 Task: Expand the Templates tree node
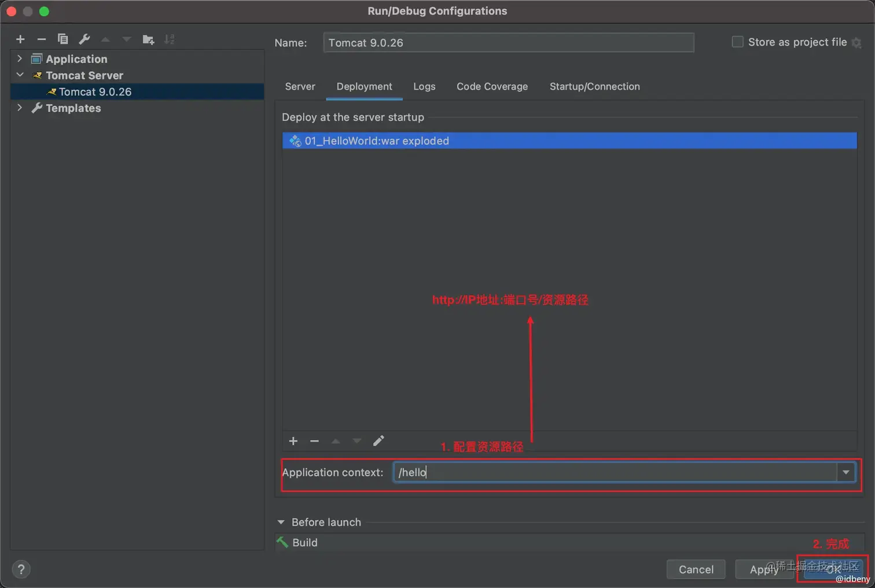coord(20,108)
